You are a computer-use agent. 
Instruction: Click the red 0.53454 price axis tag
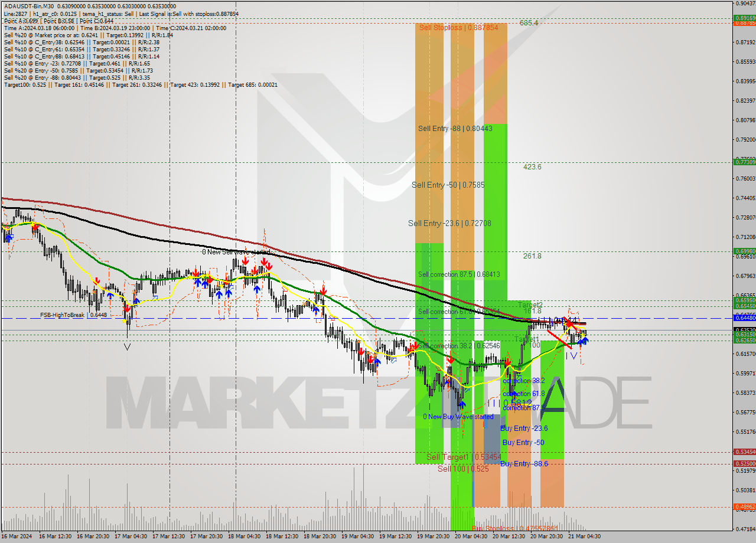tap(745, 452)
